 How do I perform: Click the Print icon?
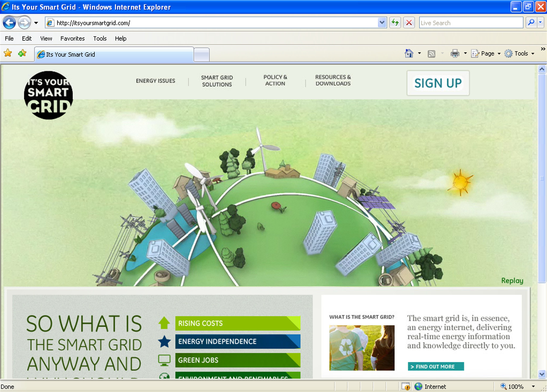point(455,53)
